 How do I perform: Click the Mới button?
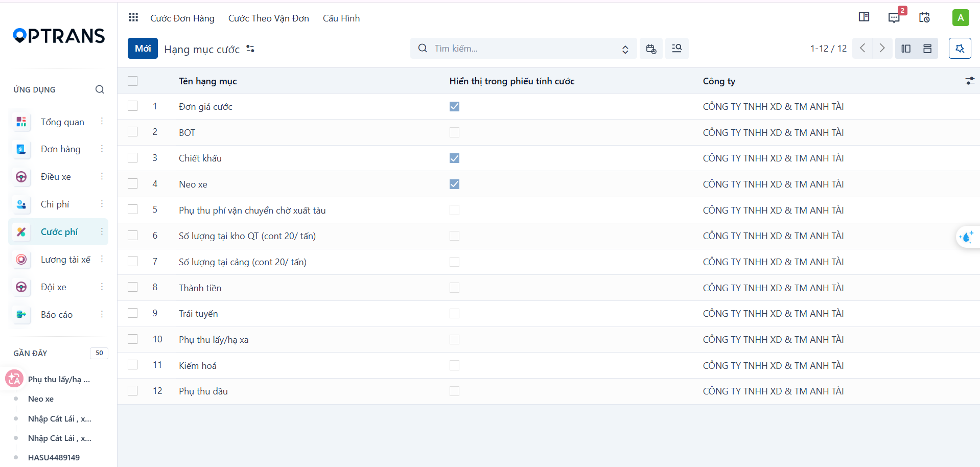[x=143, y=49]
